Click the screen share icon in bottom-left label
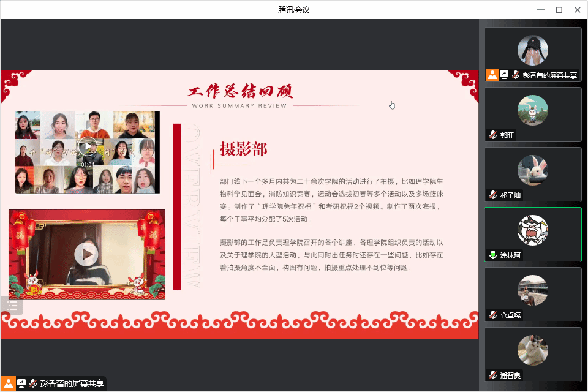This screenshot has height=392, width=588. [x=21, y=383]
